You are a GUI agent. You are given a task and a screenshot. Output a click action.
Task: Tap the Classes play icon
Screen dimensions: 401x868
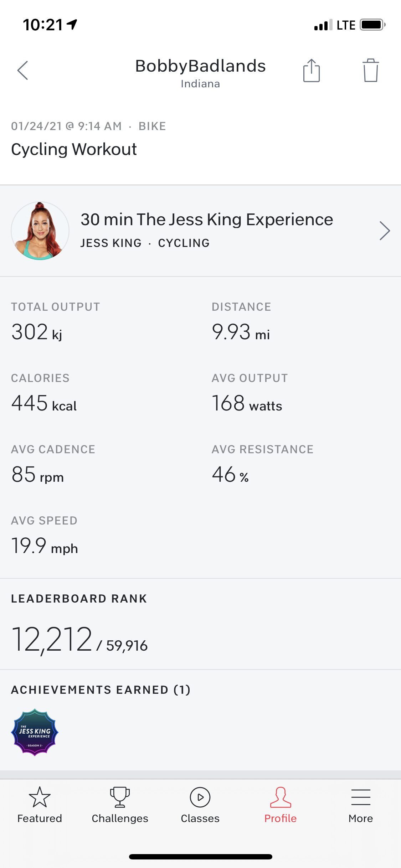pyautogui.click(x=200, y=797)
